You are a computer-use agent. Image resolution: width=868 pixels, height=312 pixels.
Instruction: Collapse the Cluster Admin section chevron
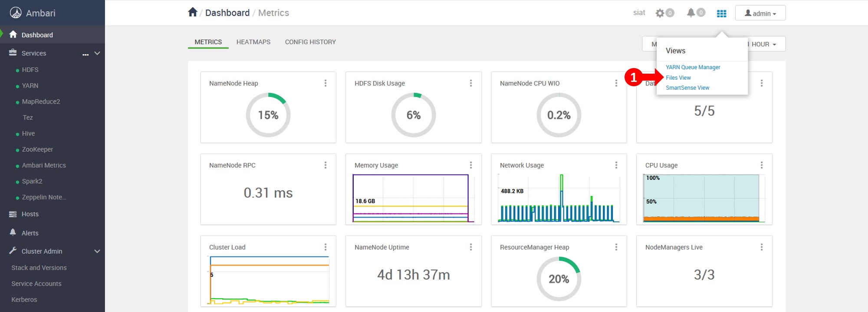click(97, 251)
